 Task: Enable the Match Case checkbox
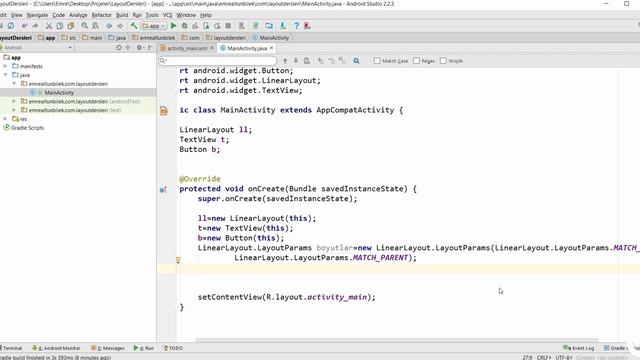coord(377,61)
